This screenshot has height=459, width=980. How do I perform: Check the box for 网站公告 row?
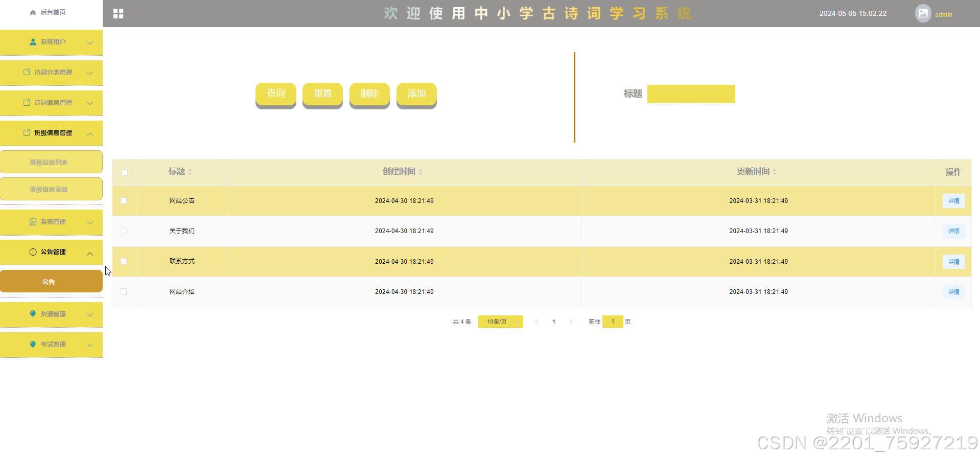point(124,201)
